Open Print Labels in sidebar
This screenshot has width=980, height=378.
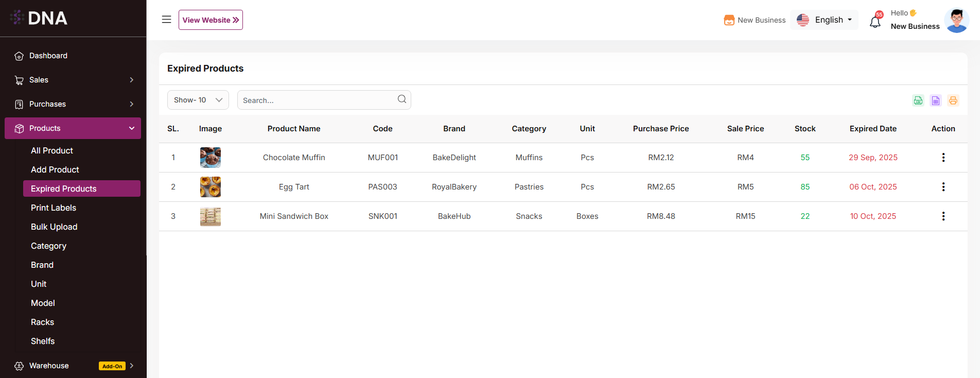[54, 208]
